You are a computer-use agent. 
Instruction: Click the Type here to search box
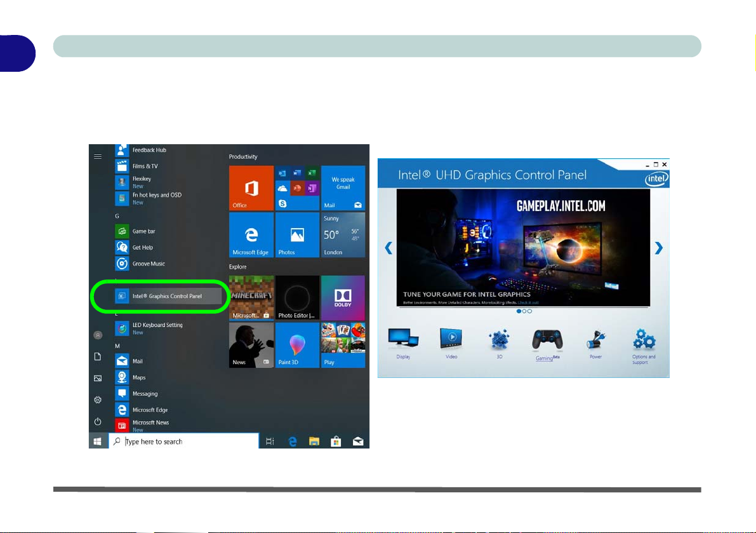coord(183,442)
